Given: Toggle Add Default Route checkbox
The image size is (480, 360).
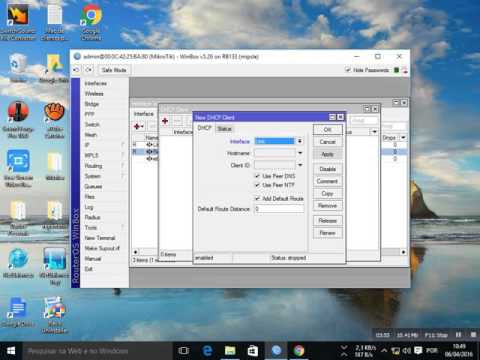Looking at the screenshot, I should (257, 199).
